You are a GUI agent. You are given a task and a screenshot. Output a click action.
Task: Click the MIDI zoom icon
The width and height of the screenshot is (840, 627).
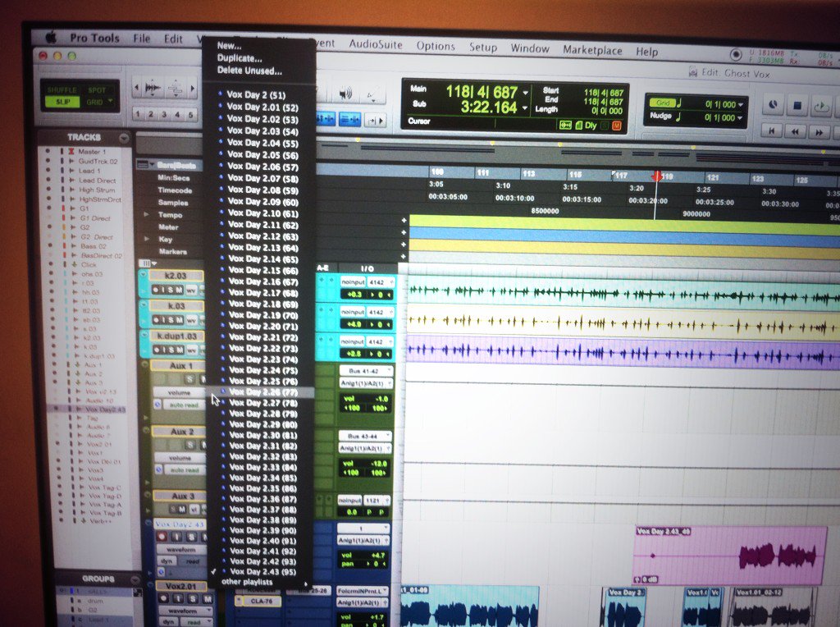click(176, 89)
